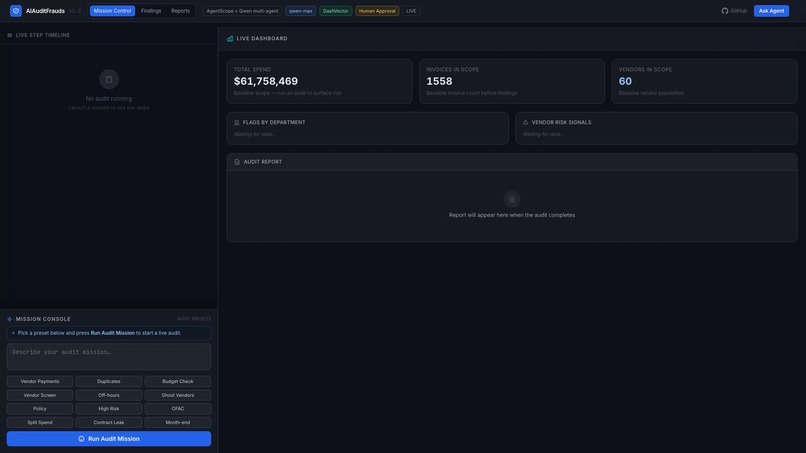Open the Mission Control tab
The height and width of the screenshot is (453, 806).
coord(112,11)
